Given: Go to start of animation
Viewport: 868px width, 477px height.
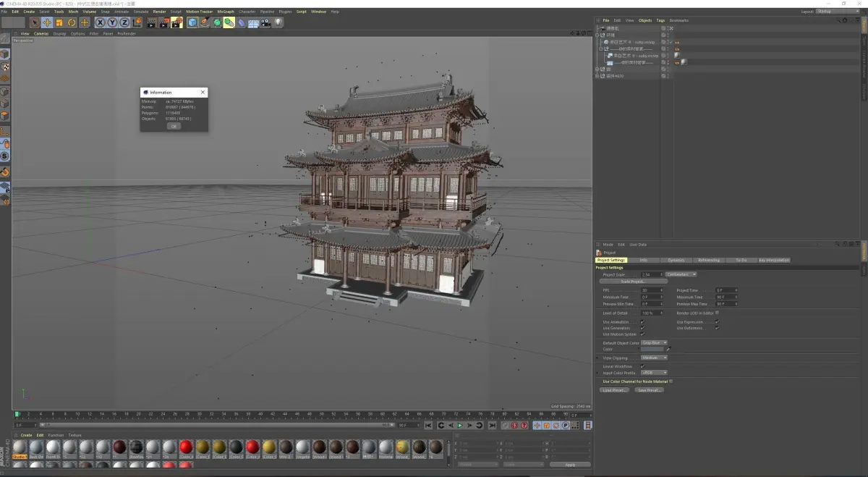Looking at the screenshot, I should tap(429, 426).
